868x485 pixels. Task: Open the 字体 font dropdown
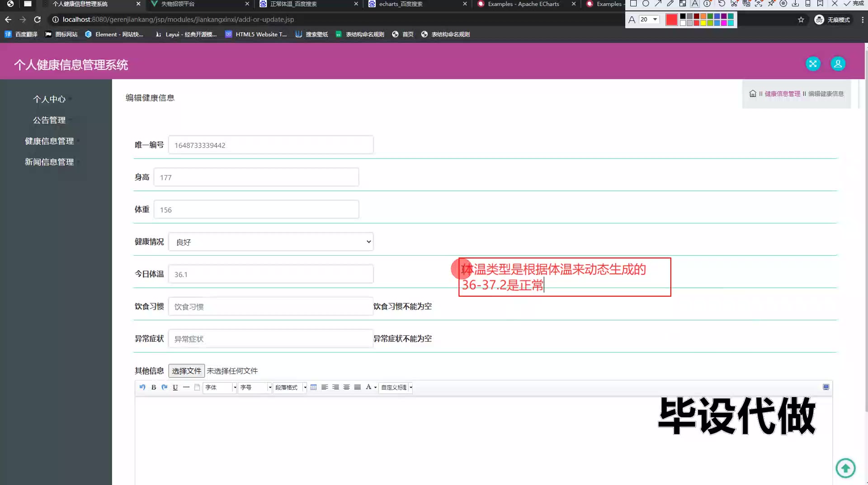(x=220, y=387)
